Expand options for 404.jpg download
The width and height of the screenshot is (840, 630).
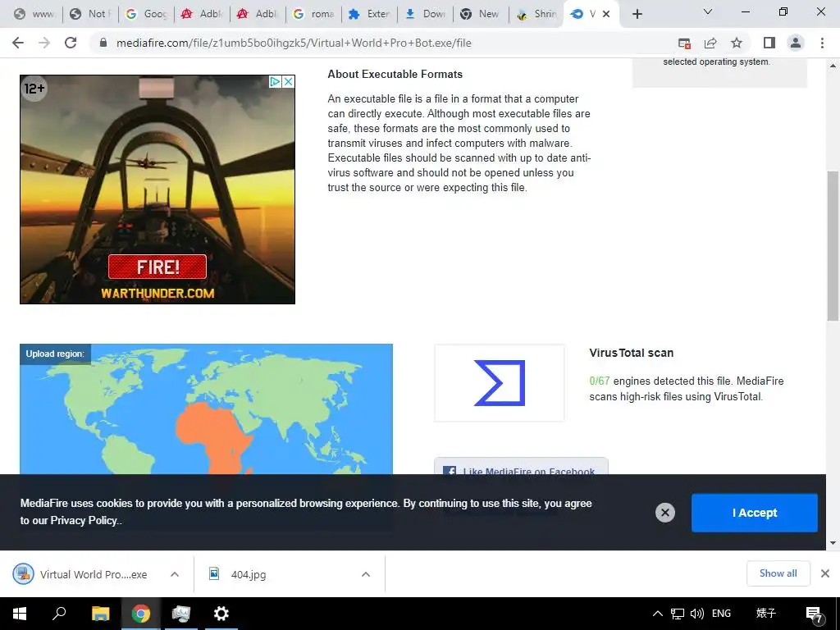coord(366,574)
